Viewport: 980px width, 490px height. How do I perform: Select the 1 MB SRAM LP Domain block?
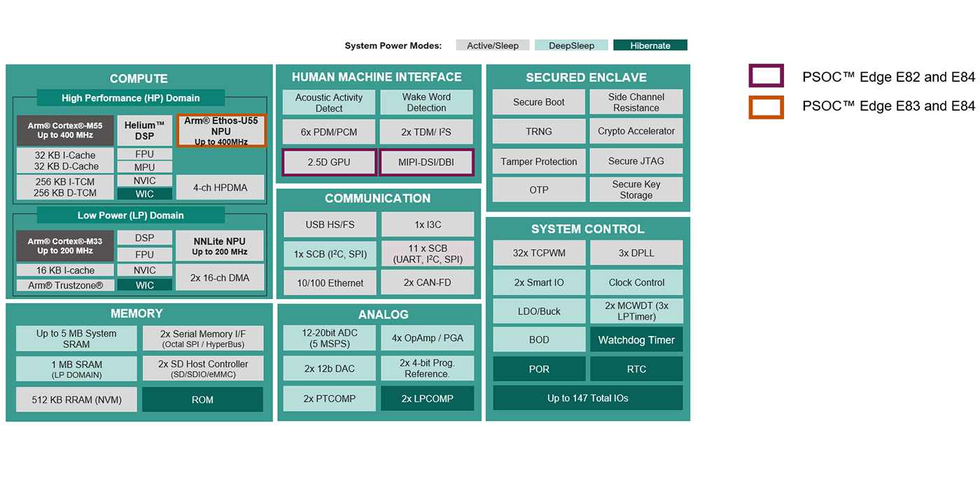(76, 369)
